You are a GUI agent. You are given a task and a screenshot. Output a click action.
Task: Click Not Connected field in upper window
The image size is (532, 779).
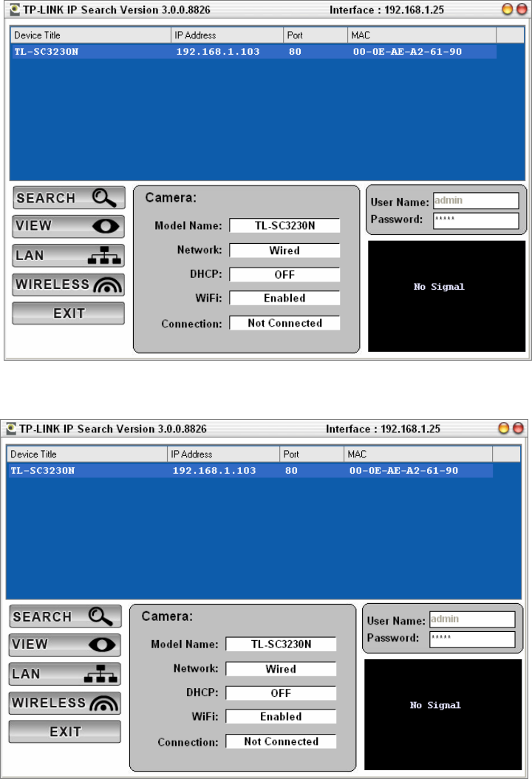pyautogui.click(x=284, y=323)
